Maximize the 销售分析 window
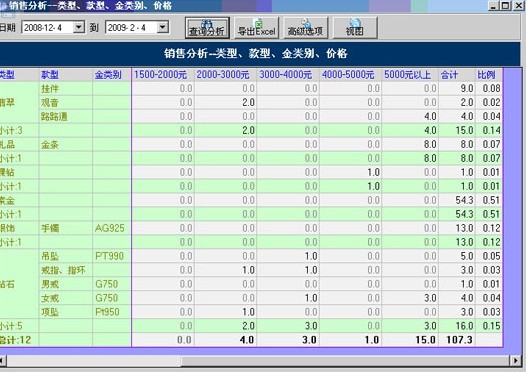Viewport: 526px width, 373px height. point(505,5)
